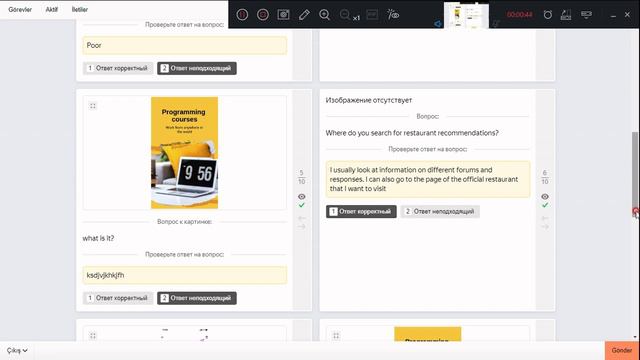640x360 pixels.
Task: Click the 5/10 task counter
Action: click(302, 177)
